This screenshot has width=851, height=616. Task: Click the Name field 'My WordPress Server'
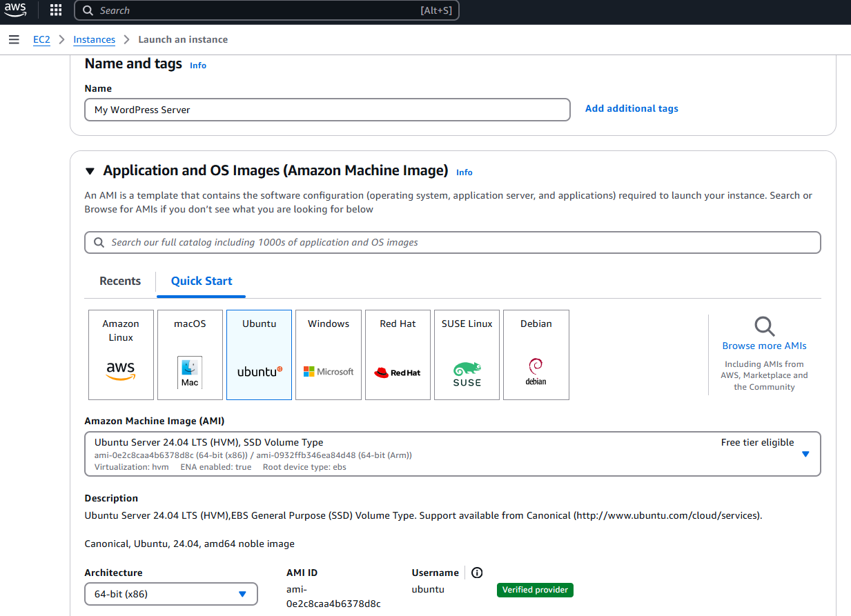click(327, 110)
